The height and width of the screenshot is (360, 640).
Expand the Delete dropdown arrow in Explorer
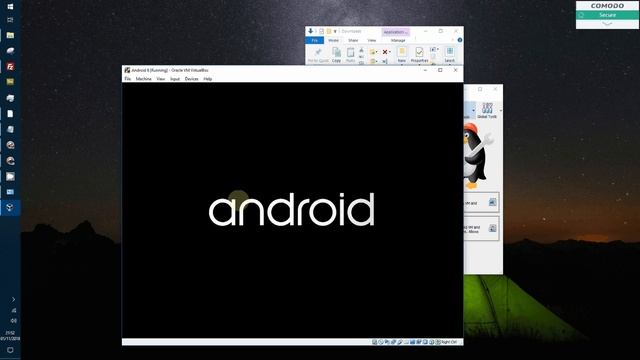(390, 52)
